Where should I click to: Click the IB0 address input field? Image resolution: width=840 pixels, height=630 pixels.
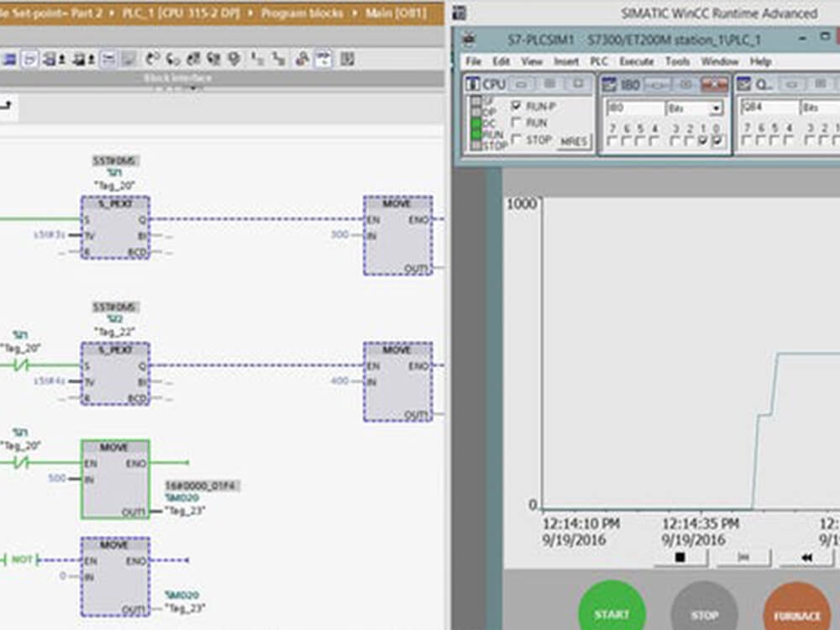pos(635,108)
